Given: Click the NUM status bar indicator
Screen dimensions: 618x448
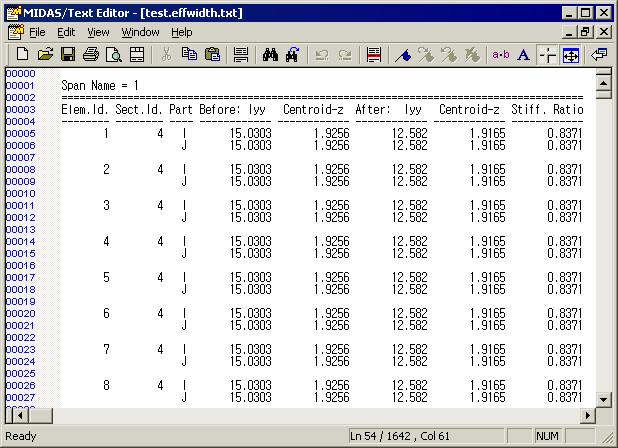Looking at the screenshot, I should pyautogui.click(x=547, y=436).
